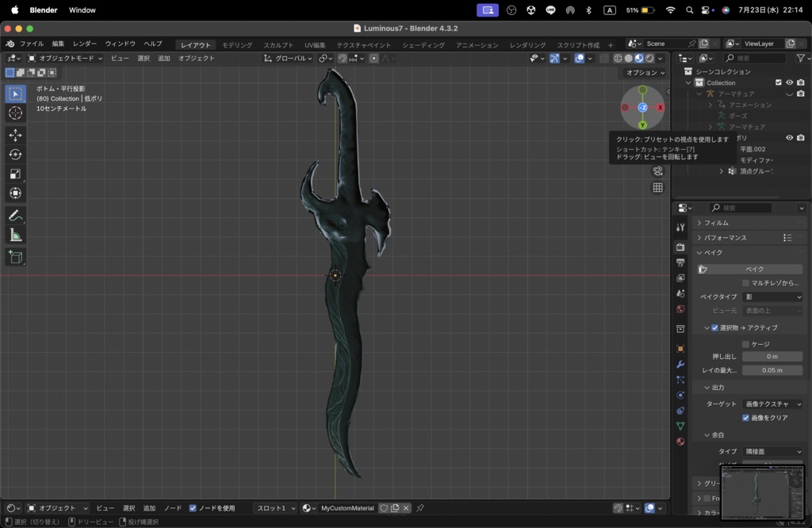The image size is (812, 528).
Task: Activate the Measure tool
Action: [15, 235]
